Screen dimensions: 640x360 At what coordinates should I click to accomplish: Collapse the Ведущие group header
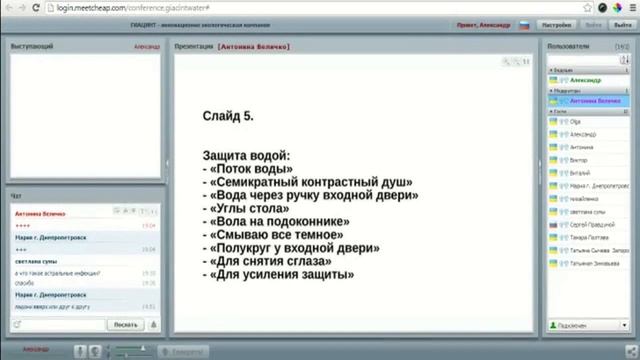[x=588, y=70]
